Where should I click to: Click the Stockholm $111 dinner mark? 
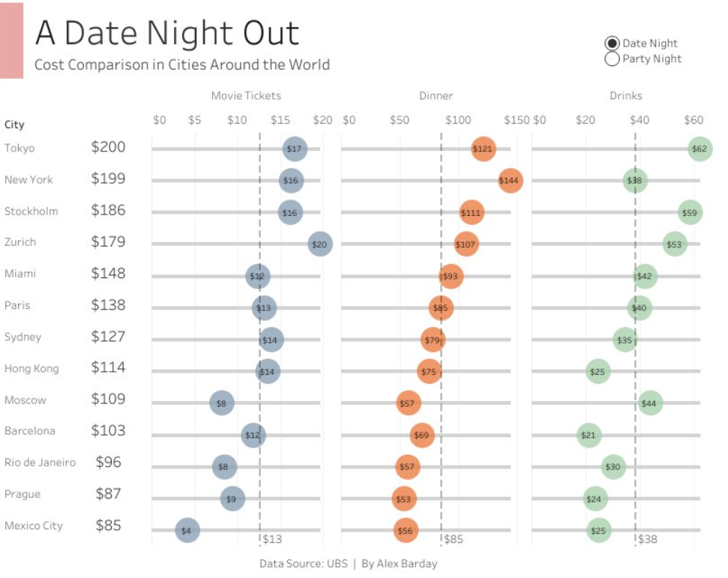(x=472, y=211)
